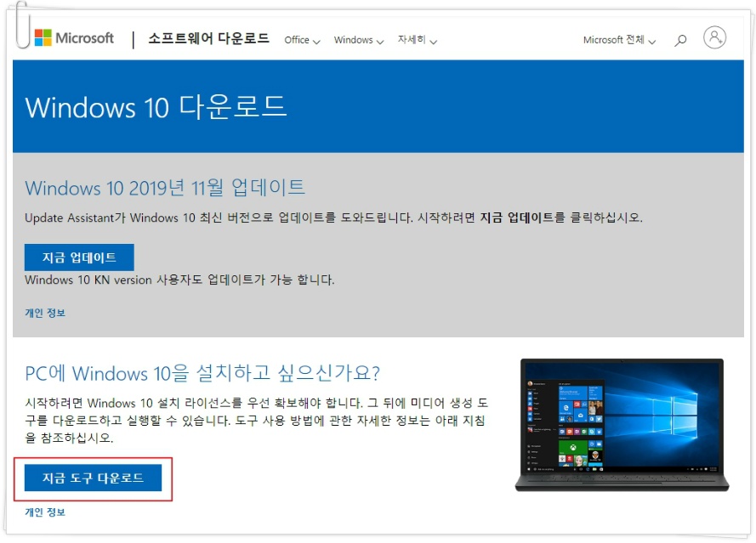756x543 pixels.
Task: Click the 지금 도구 다운로드 button
Action: (x=93, y=478)
